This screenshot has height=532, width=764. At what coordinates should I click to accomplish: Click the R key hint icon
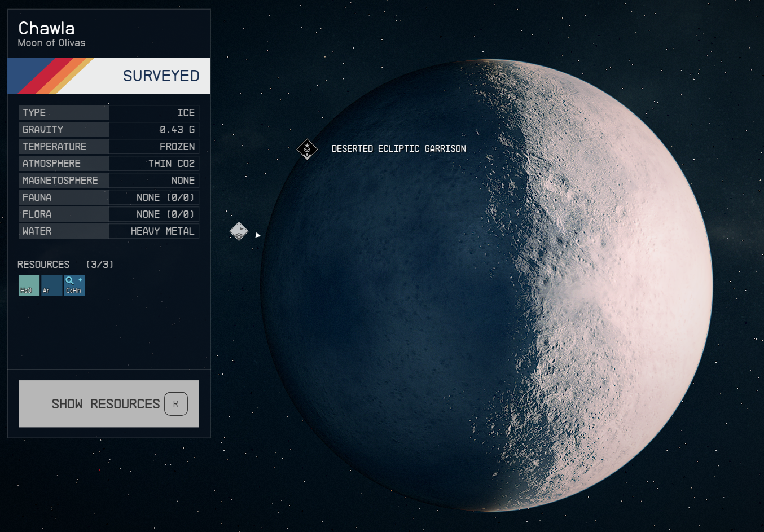click(x=176, y=404)
